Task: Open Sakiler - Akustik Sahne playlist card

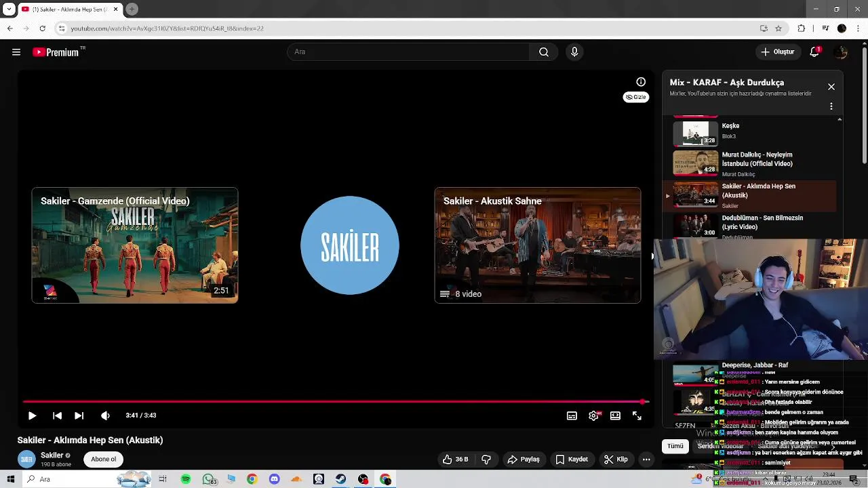Action: (538, 245)
